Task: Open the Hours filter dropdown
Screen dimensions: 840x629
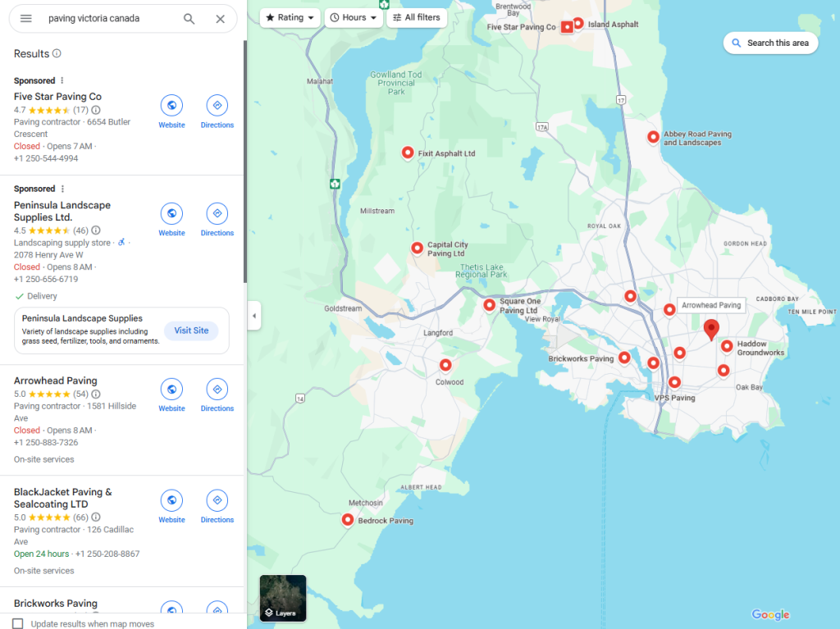Action: [x=354, y=16]
